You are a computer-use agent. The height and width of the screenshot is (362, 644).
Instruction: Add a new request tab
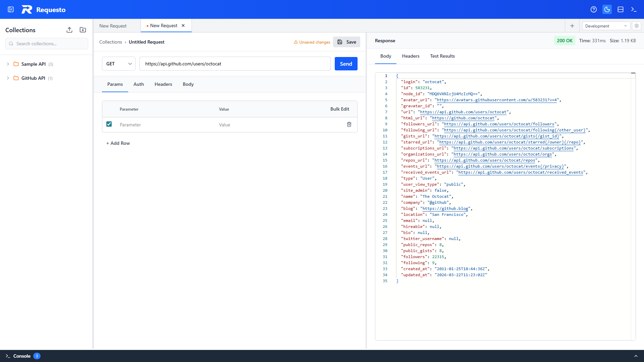click(x=572, y=26)
